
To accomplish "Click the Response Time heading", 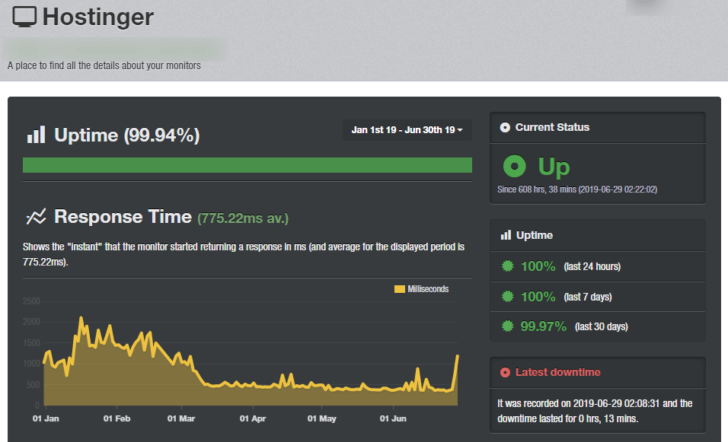I will (x=123, y=216).
